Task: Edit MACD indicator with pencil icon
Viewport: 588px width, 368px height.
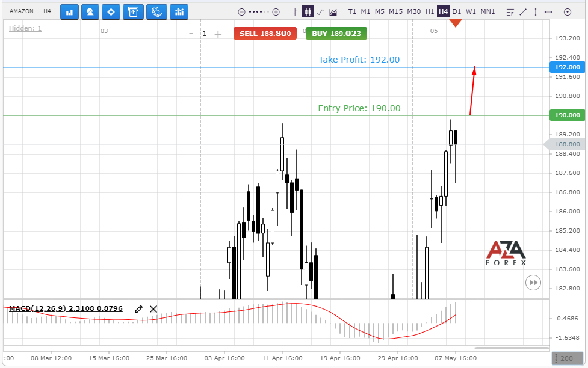Action: [x=139, y=309]
